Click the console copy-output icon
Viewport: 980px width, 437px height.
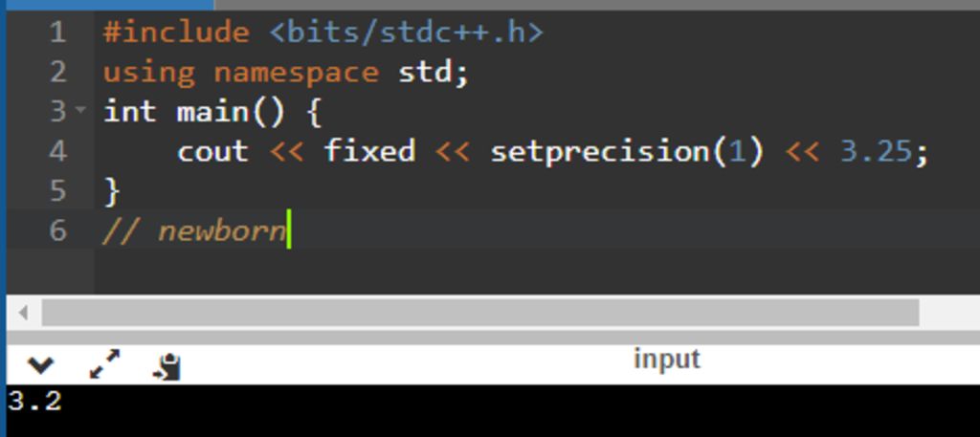pos(167,365)
